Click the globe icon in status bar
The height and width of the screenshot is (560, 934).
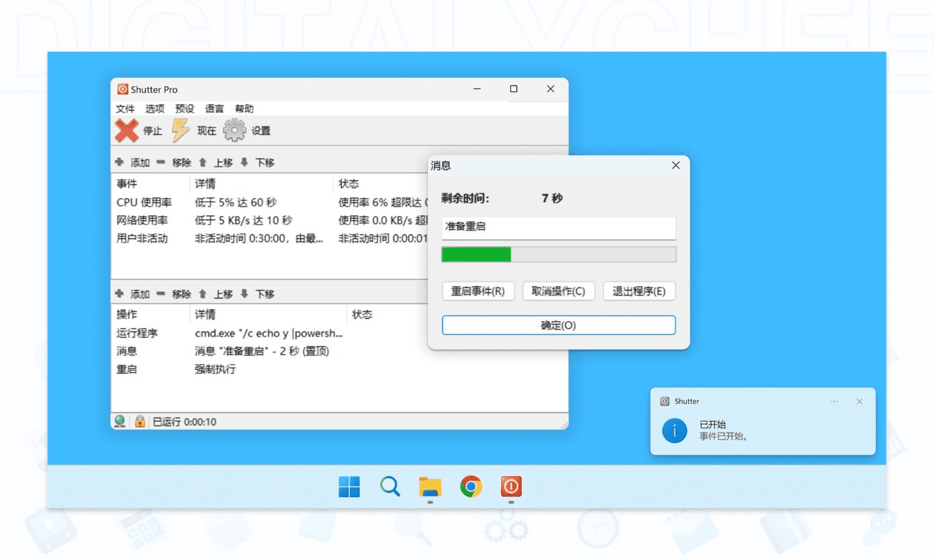(x=120, y=421)
